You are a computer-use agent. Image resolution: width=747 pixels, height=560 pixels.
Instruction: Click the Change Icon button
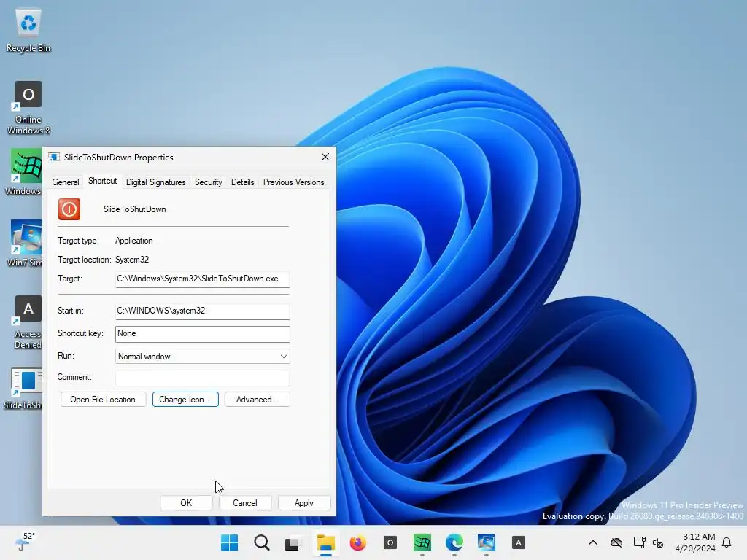[x=185, y=400]
